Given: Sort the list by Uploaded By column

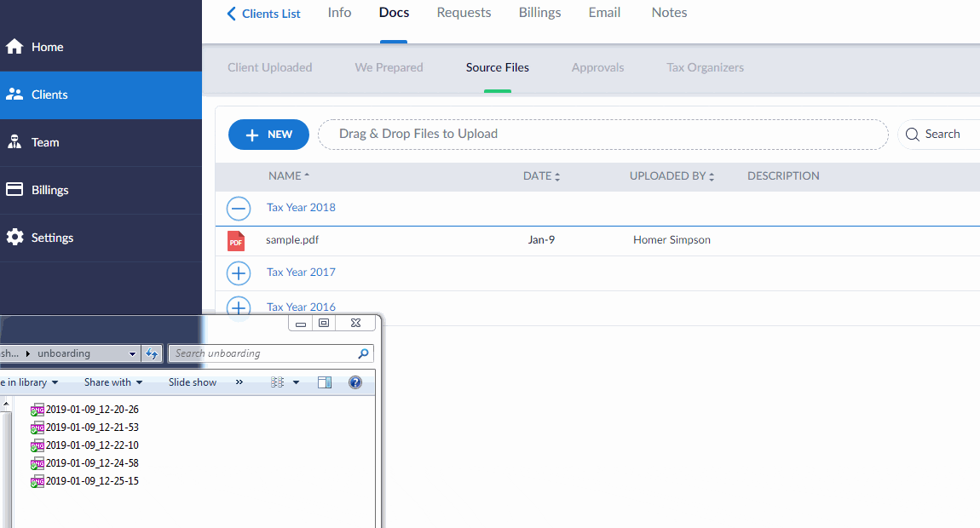Looking at the screenshot, I should [x=672, y=176].
